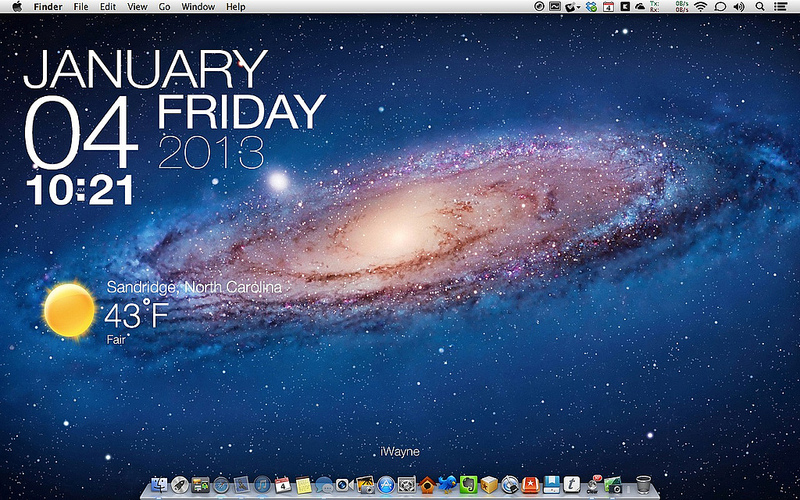Click speech bubble icon in menu bar

720,7
